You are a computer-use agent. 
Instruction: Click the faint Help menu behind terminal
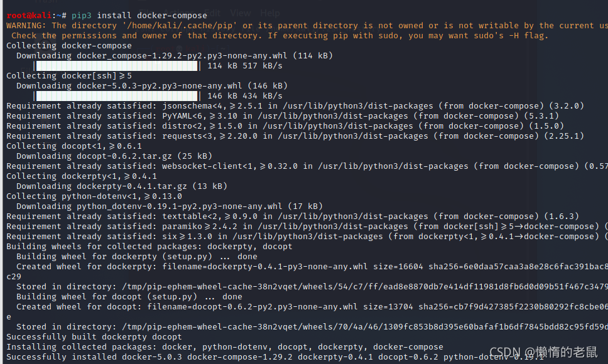(270, 13)
